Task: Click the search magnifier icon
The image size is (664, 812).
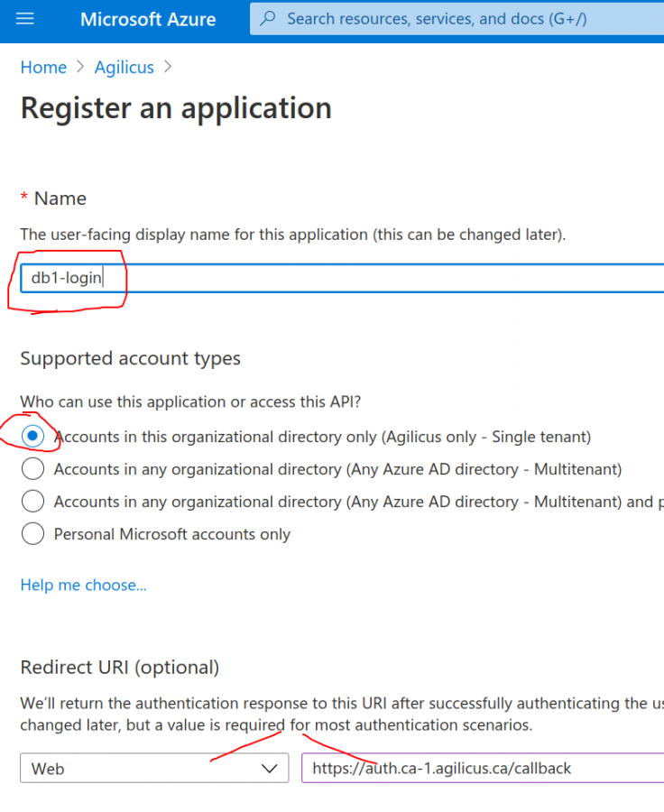Action: tap(268, 19)
